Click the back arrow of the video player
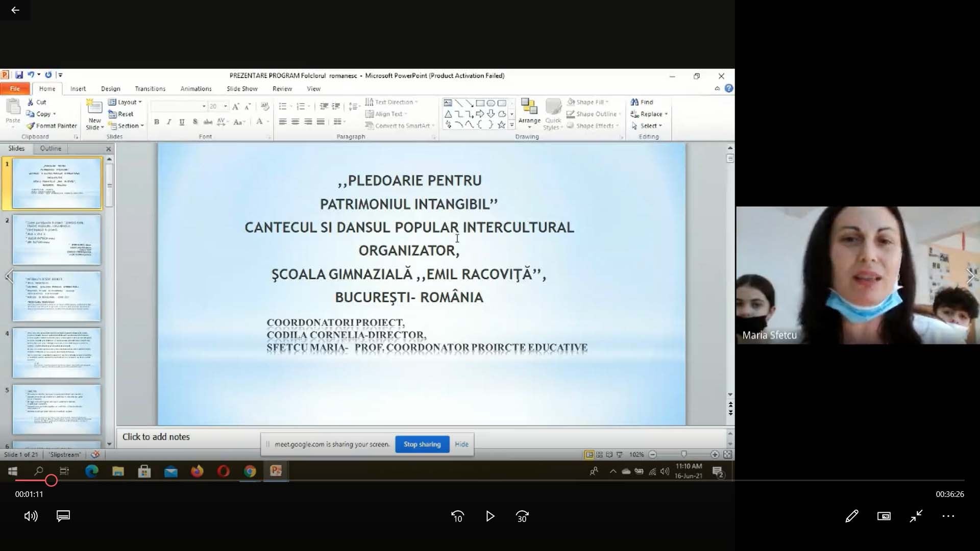 15,10
